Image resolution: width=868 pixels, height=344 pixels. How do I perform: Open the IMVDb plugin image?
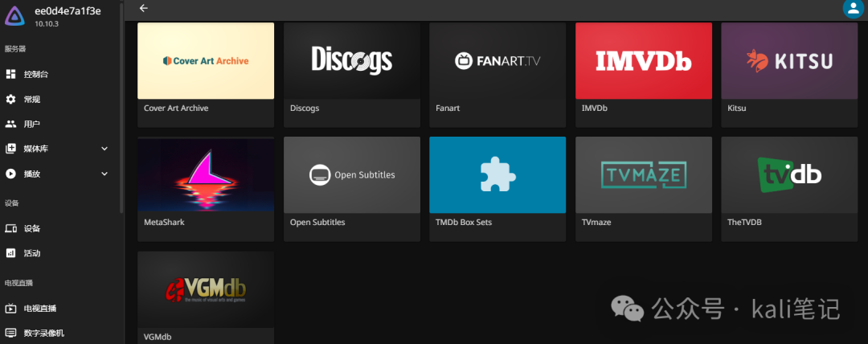pyautogui.click(x=644, y=61)
